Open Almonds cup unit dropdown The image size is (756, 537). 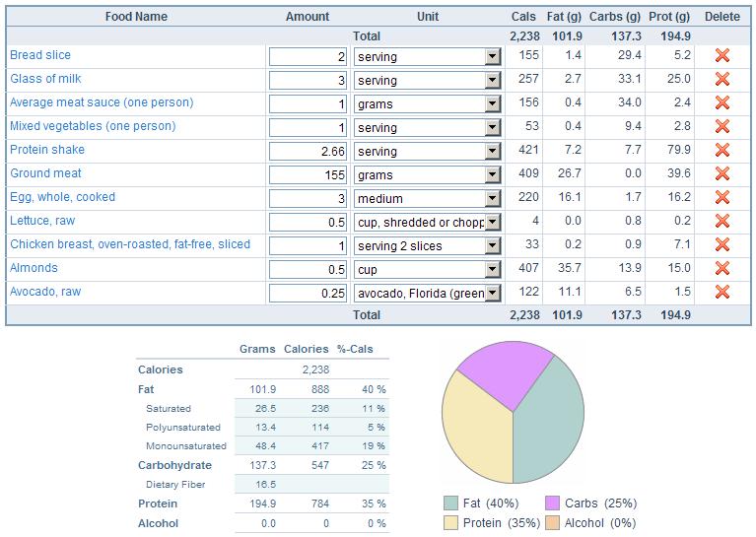coord(493,270)
